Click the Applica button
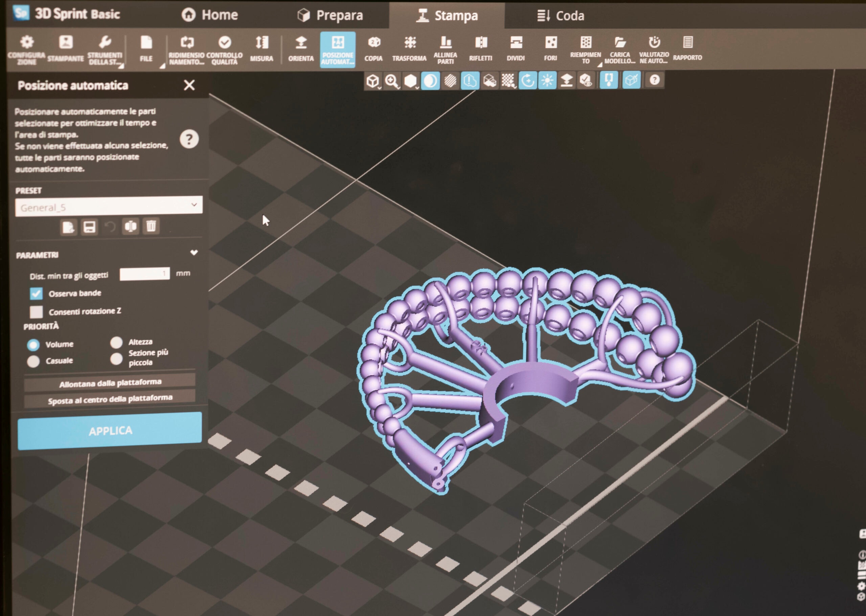The width and height of the screenshot is (866, 616). 110,431
